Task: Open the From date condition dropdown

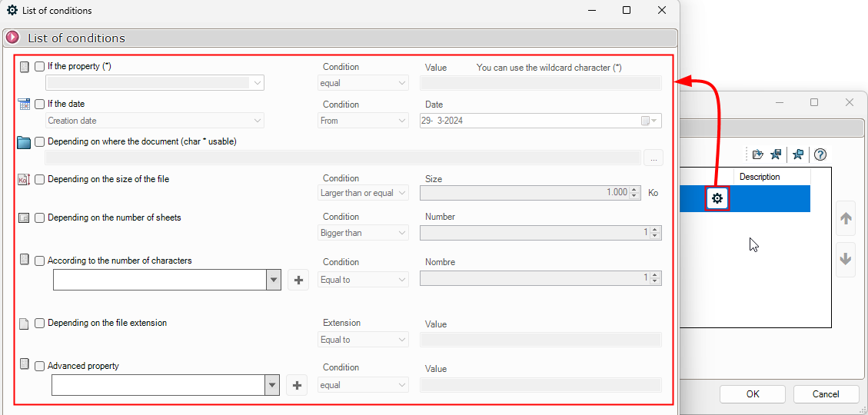Action: click(x=363, y=121)
